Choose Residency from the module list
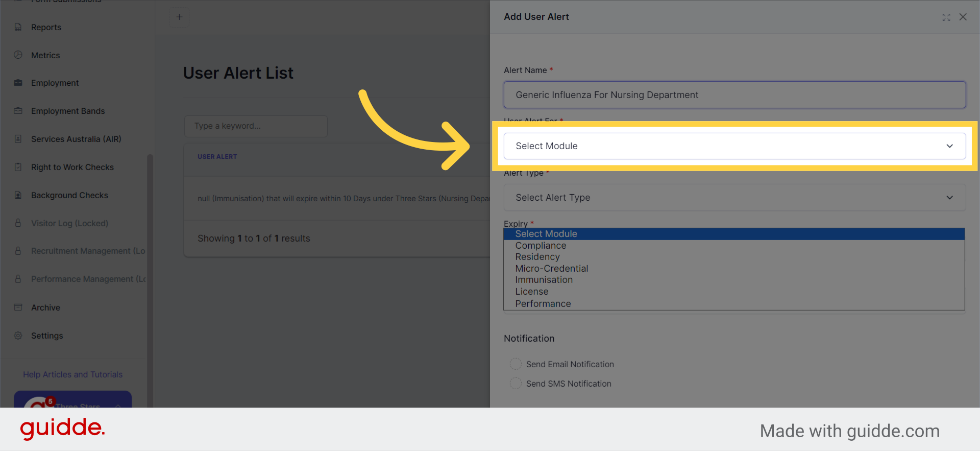980x451 pixels. click(x=734, y=257)
